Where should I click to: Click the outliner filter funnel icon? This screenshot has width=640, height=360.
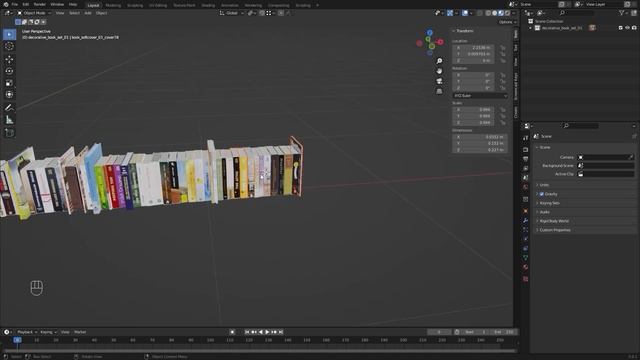pyautogui.click(x=622, y=13)
